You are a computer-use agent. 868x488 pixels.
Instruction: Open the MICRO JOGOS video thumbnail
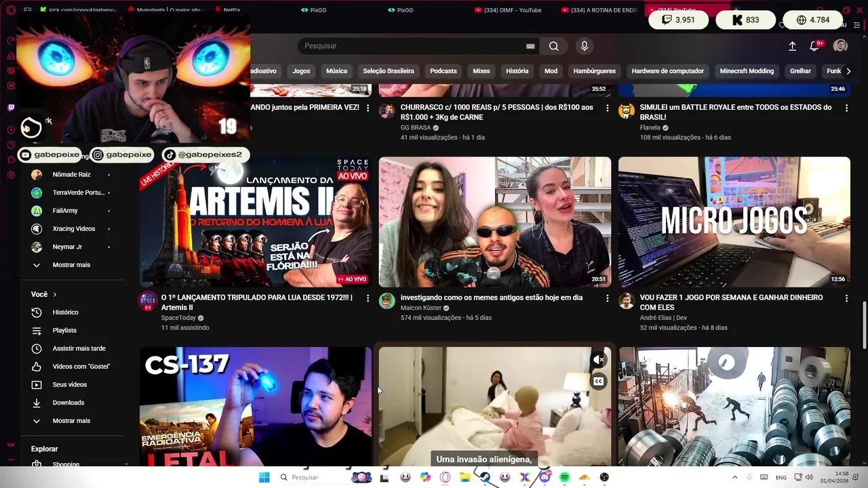(x=734, y=222)
